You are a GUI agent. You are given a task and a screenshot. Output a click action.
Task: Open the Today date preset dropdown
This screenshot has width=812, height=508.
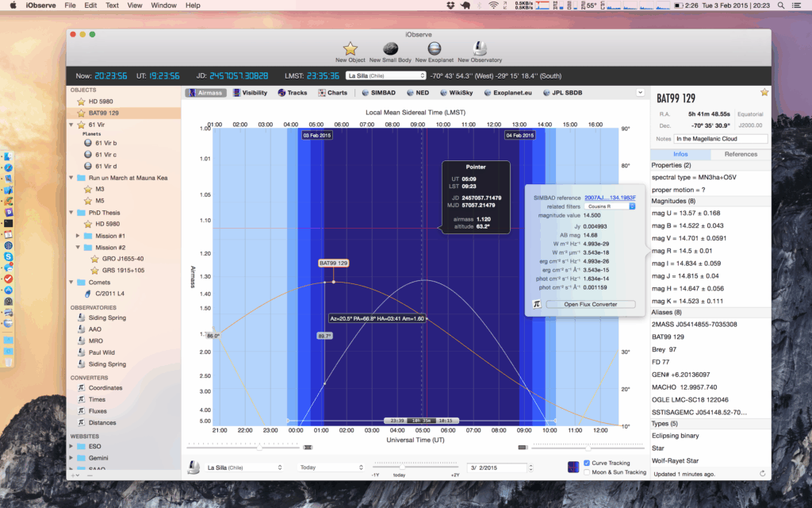[x=331, y=468]
